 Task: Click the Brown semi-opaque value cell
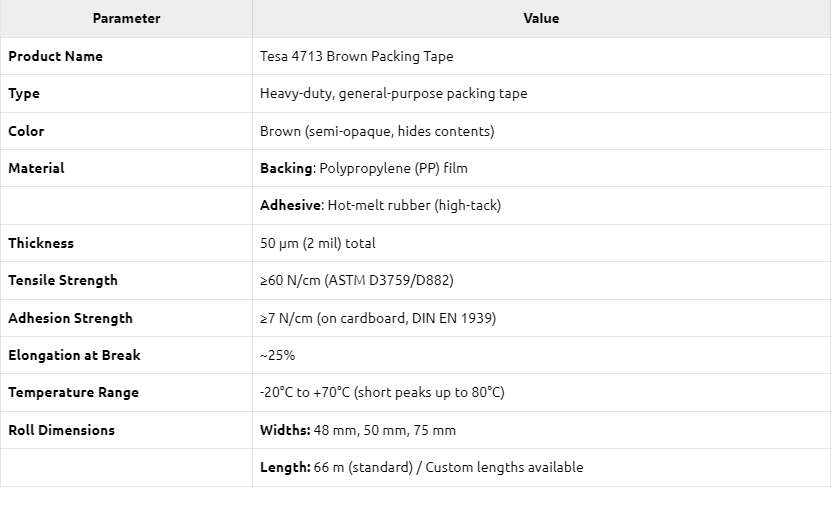541,131
